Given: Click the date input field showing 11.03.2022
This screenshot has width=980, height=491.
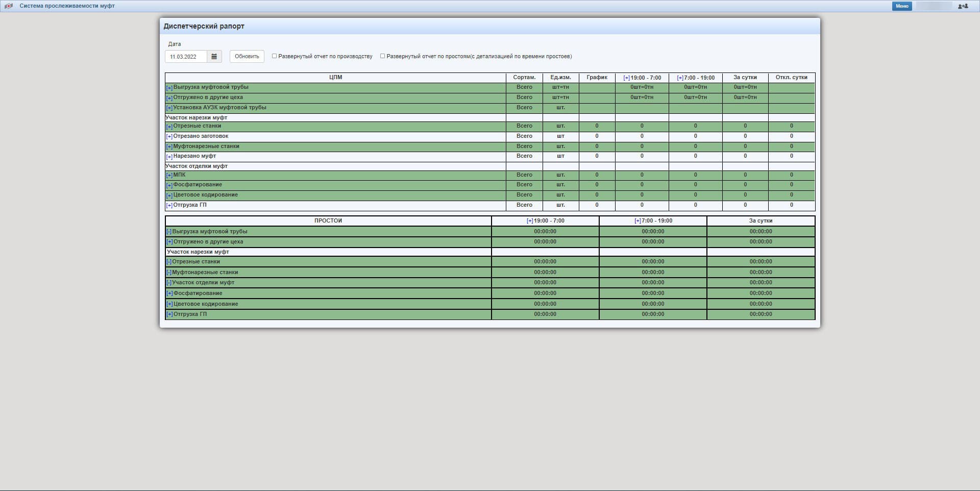Looking at the screenshot, I should click(186, 57).
